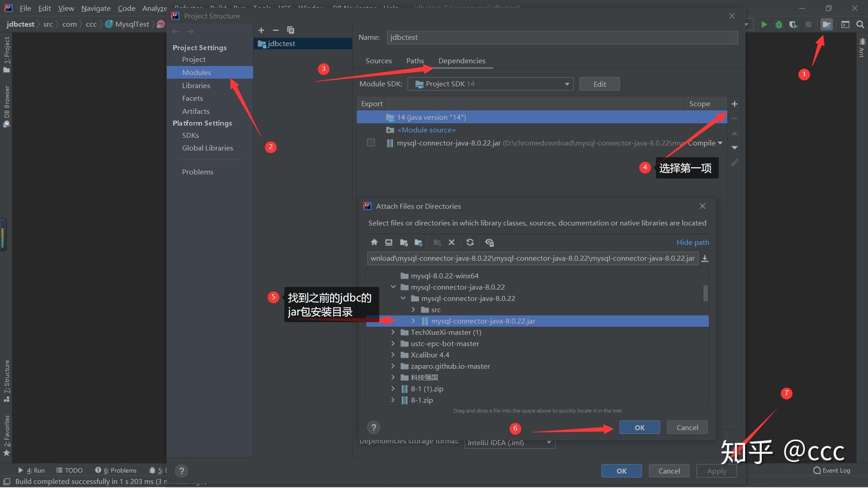Expand TechXueXi-master (1) folder
868x488 pixels.
pos(393,332)
